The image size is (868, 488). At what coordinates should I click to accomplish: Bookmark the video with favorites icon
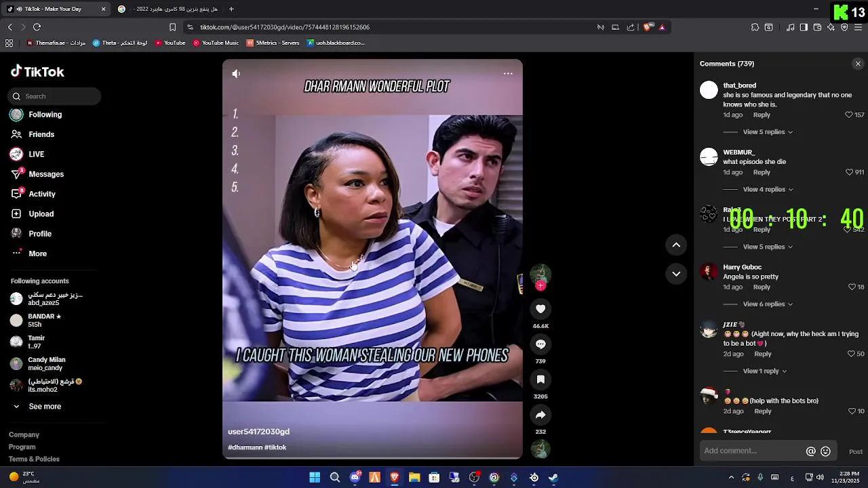pyautogui.click(x=540, y=380)
